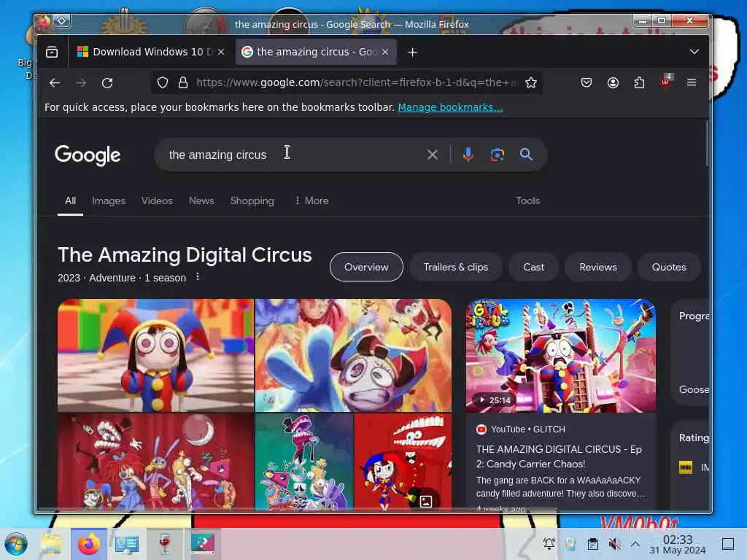Click the forward navigation arrow
Viewport: 747px width, 560px height.
click(81, 83)
